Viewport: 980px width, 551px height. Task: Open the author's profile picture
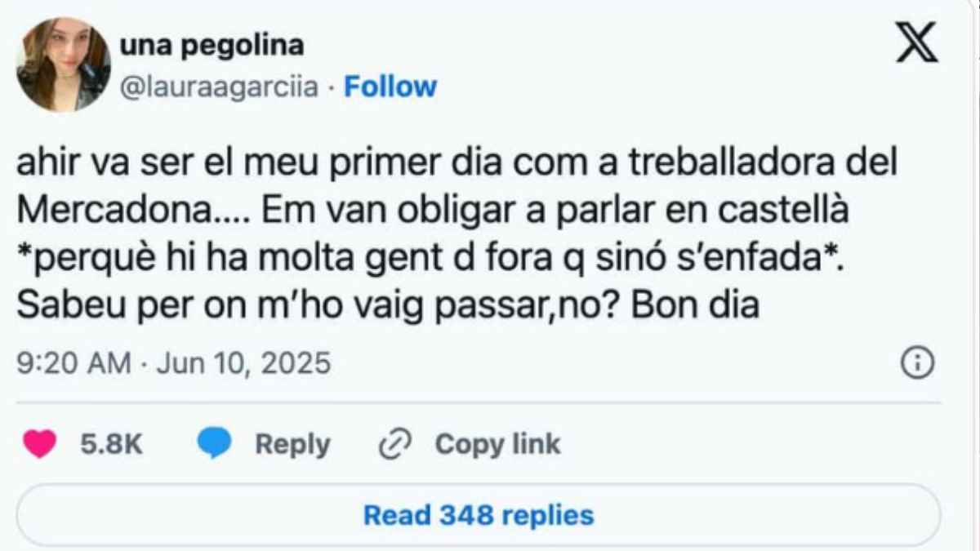click(64, 64)
